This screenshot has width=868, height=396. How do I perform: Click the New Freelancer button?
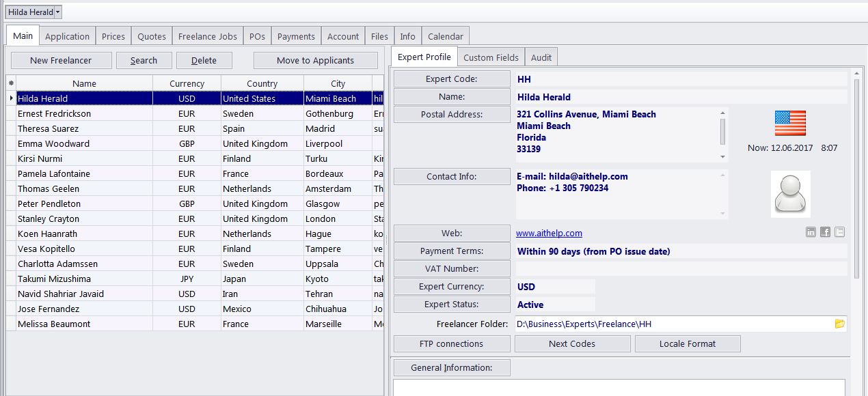pyautogui.click(x=61, y=60)
